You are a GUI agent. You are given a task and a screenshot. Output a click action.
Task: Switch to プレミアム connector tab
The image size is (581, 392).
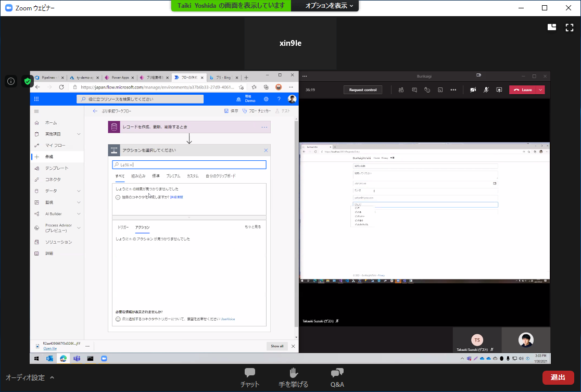click(173, 176)
